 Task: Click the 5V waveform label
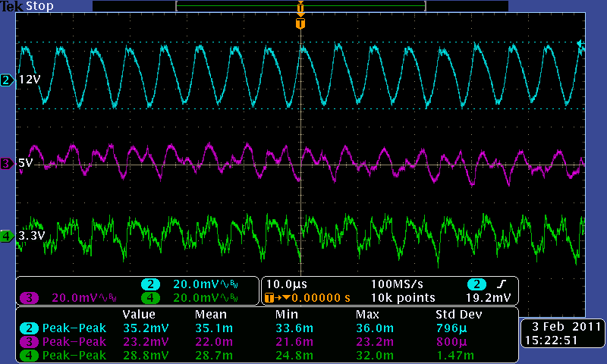(26, 163)
